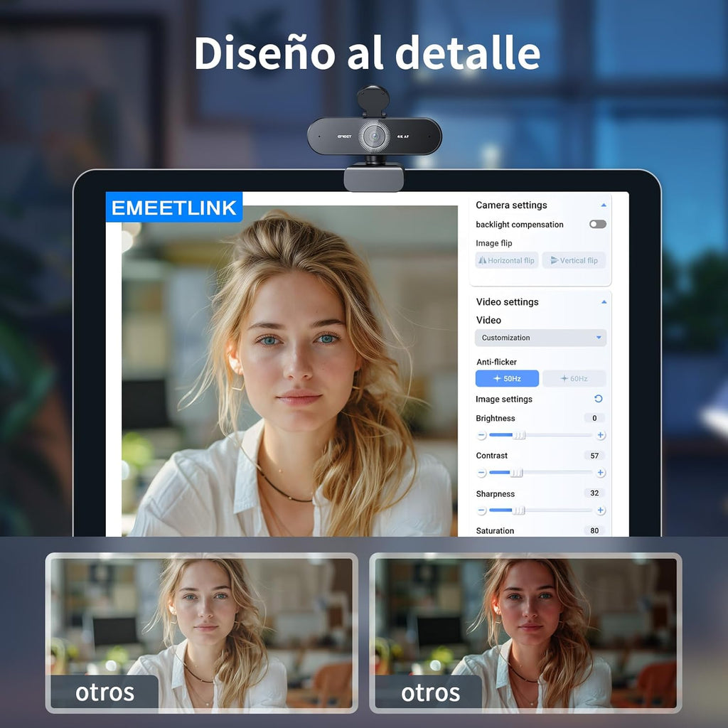Collapse the Video settings section
This screenshot has height=728, width=728.
click(x=604, y=302)
